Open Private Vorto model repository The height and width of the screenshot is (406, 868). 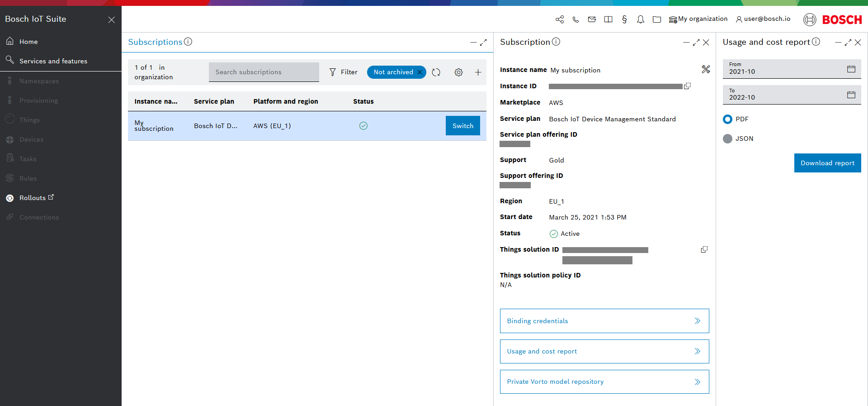point(604,382)
